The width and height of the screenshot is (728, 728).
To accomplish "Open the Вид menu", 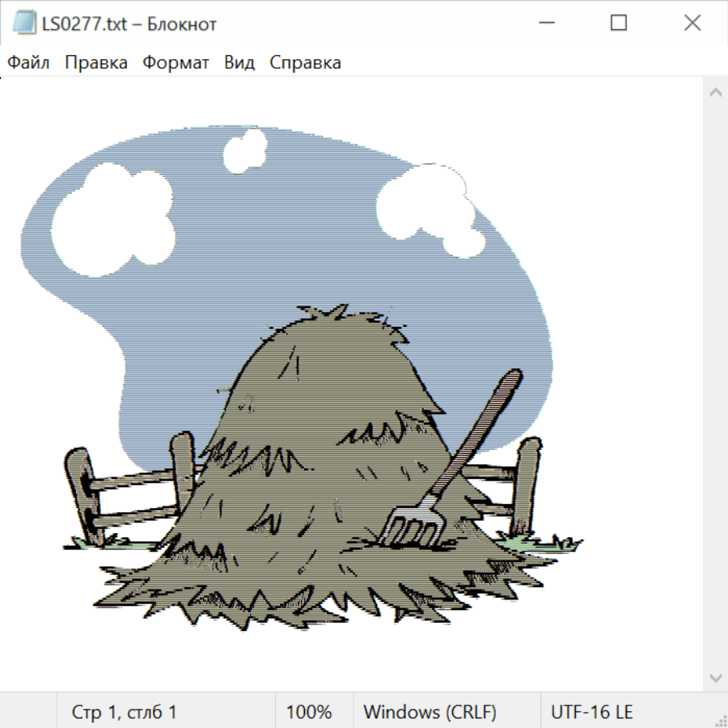I will [239, 63].
